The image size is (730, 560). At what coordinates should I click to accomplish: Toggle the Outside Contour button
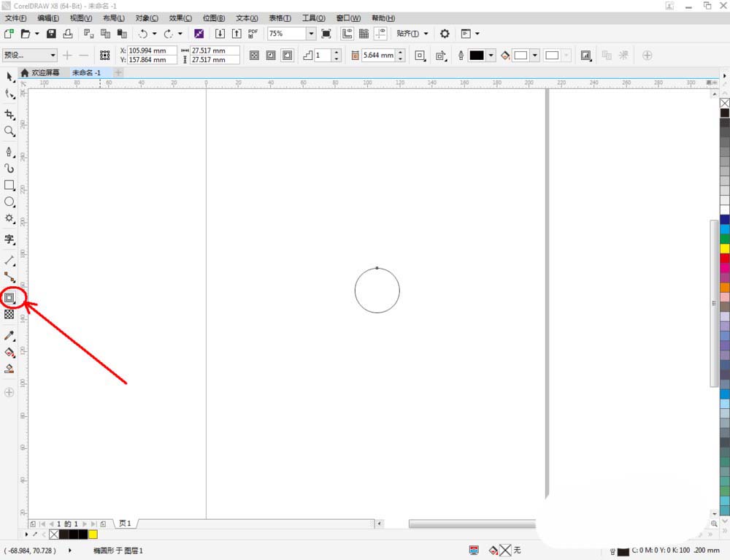(x=288, y=55)
